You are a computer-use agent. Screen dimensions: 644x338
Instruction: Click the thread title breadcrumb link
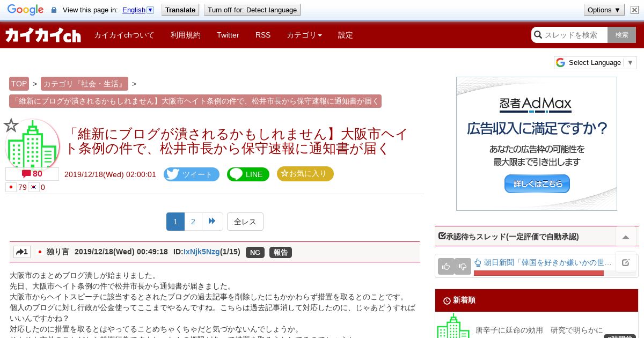click(195, 101)
